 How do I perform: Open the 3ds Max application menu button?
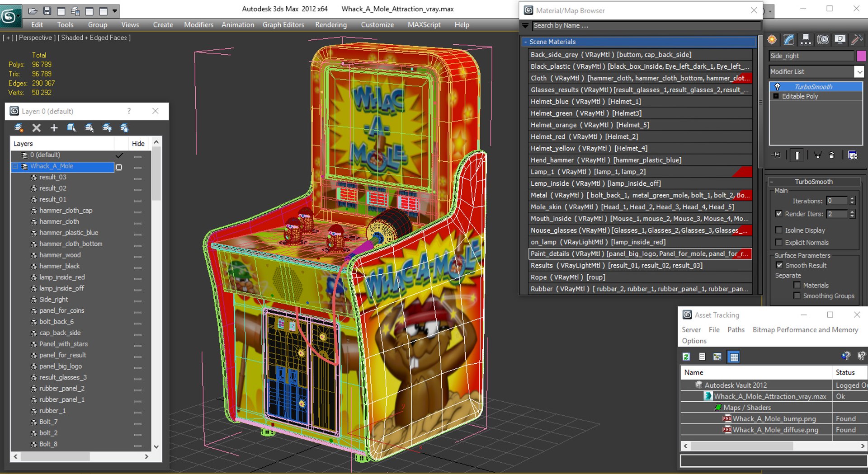[10, 15]
